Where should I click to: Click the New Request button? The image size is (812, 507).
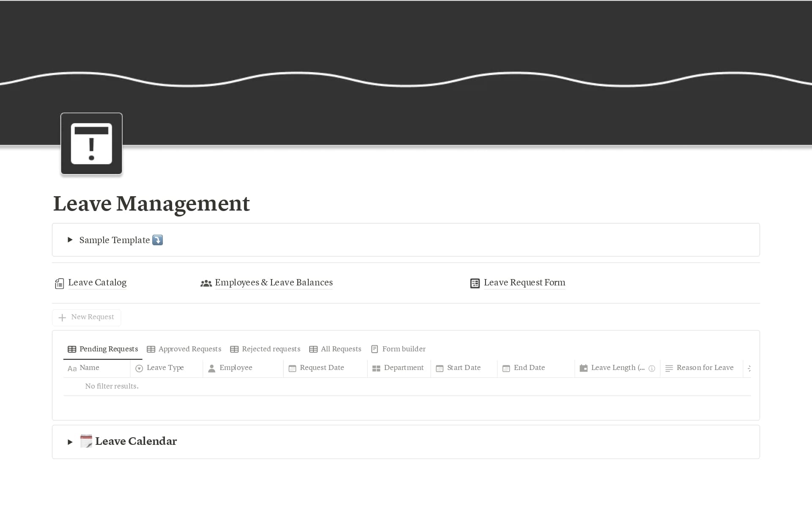[x=86, y=317]
